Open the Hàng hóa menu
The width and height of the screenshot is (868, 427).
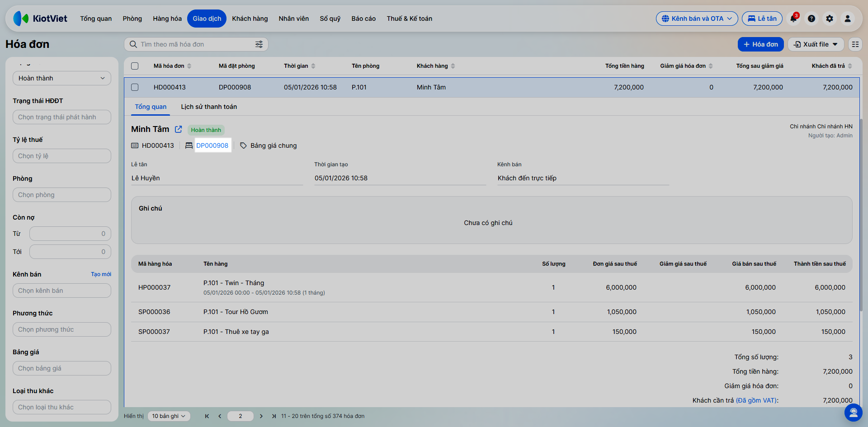point(167,19)
